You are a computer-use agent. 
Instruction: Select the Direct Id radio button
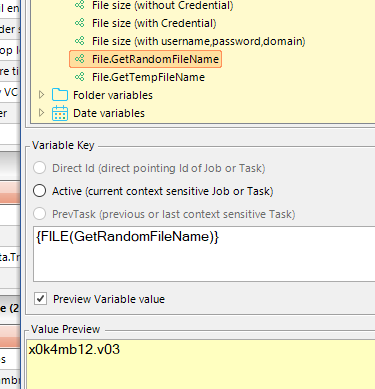[39, 168]
